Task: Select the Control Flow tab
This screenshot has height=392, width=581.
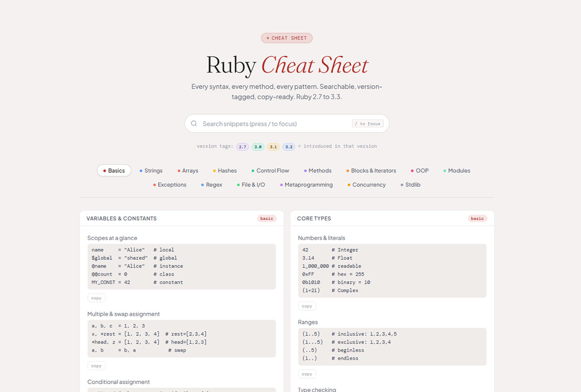Action: 270,170
